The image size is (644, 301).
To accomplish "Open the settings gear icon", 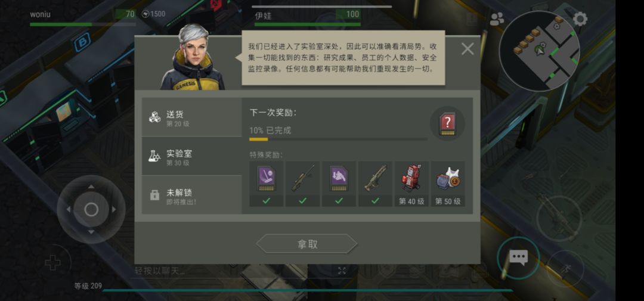I will [x=580, y=19].
